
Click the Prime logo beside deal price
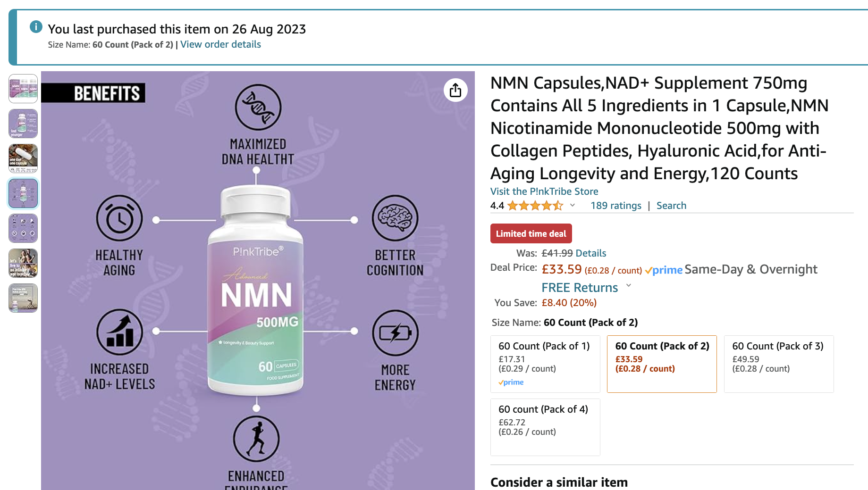click(x=664, y=270)
